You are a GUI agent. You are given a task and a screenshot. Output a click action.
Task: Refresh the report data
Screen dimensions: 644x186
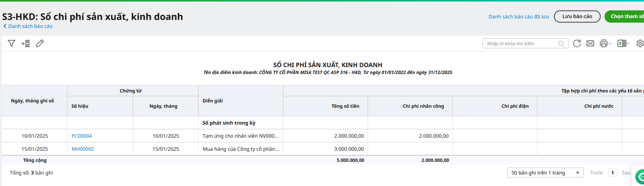click(x=577, y=43)
